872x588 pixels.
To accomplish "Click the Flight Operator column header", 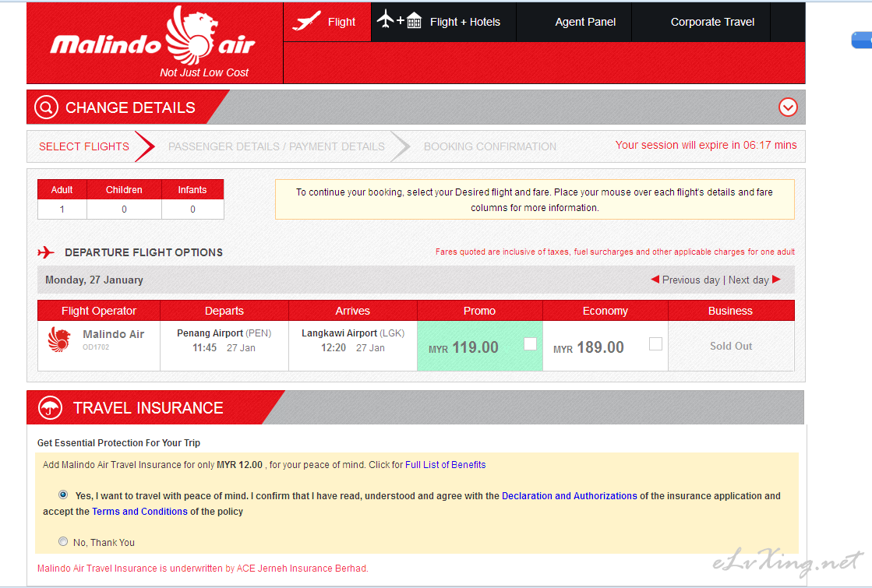I will tap(99, 311).
